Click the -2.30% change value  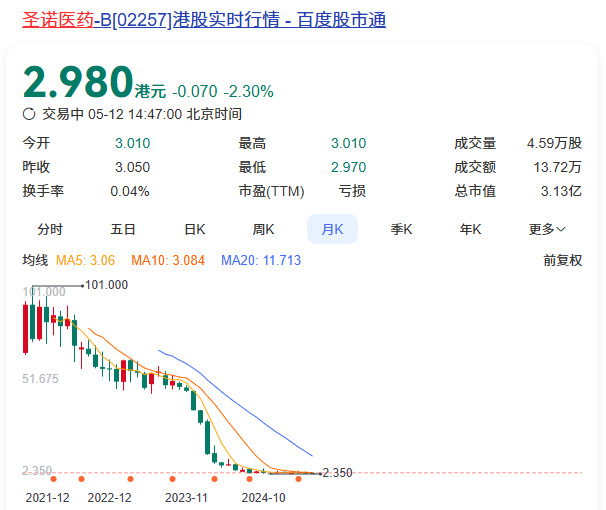[249, 92]
